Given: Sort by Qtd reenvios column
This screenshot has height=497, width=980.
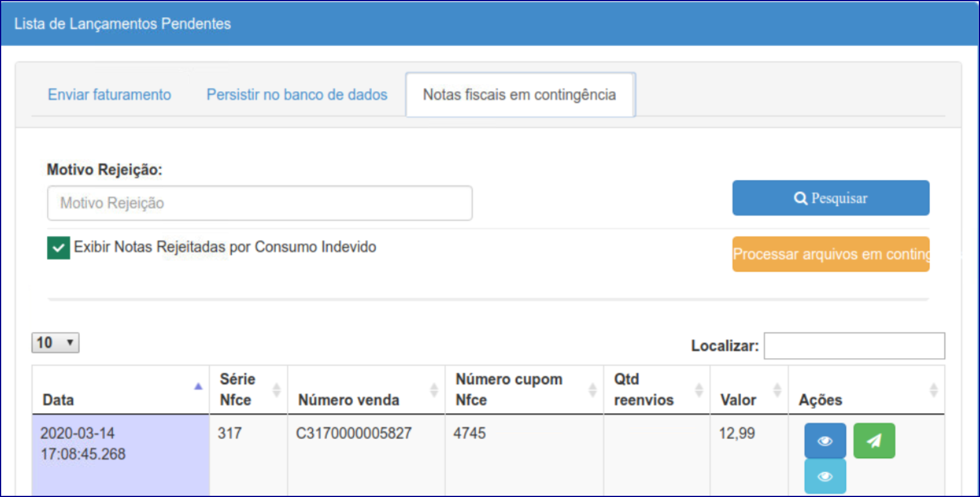Looking at the screenshot, I should (x=656, y=390).
